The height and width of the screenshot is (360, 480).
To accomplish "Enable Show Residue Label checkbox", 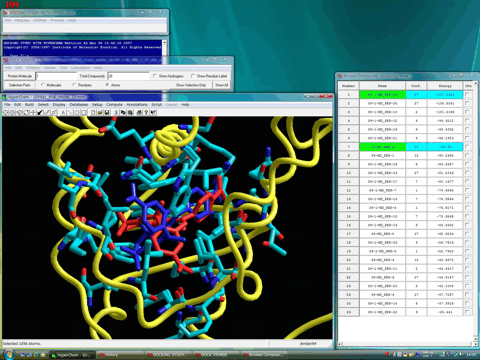I will pyautogui.click(x=193, y=76).
